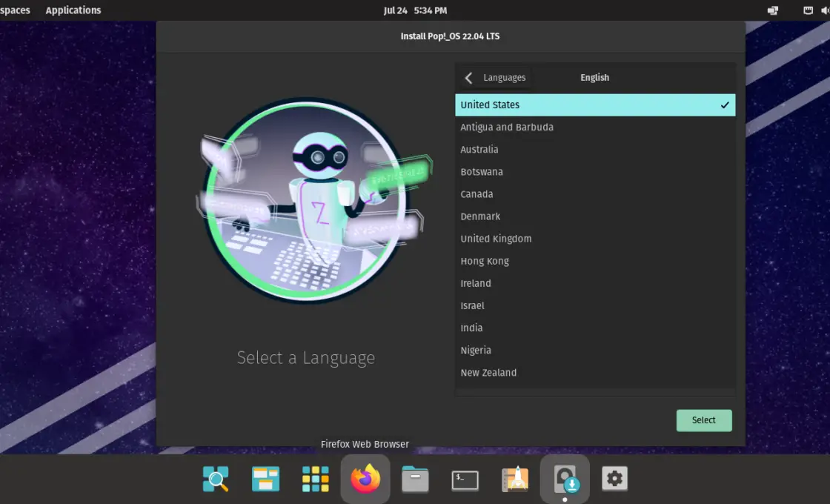The image size is (830, 504).
Task: Open the Workspaces icon in dock
Action: point(266,479)
